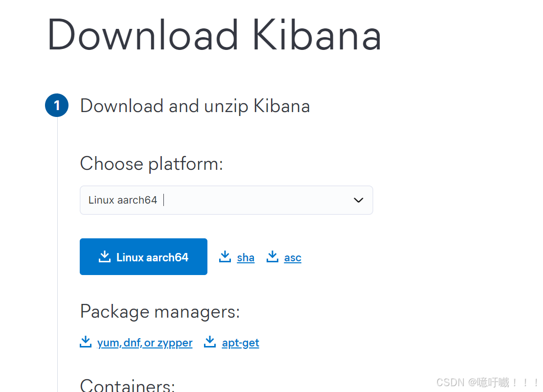Viewport: 543px width, 392px height.
Task: Open the apt-get package link
Action: click(x=240, y=343)
